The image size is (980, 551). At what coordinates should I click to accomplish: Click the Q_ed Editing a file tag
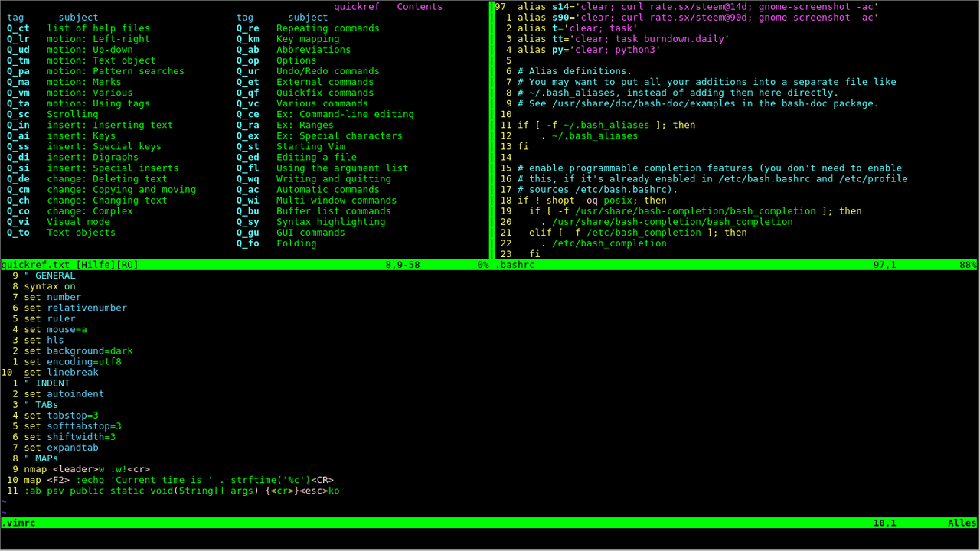pos(248,157)
